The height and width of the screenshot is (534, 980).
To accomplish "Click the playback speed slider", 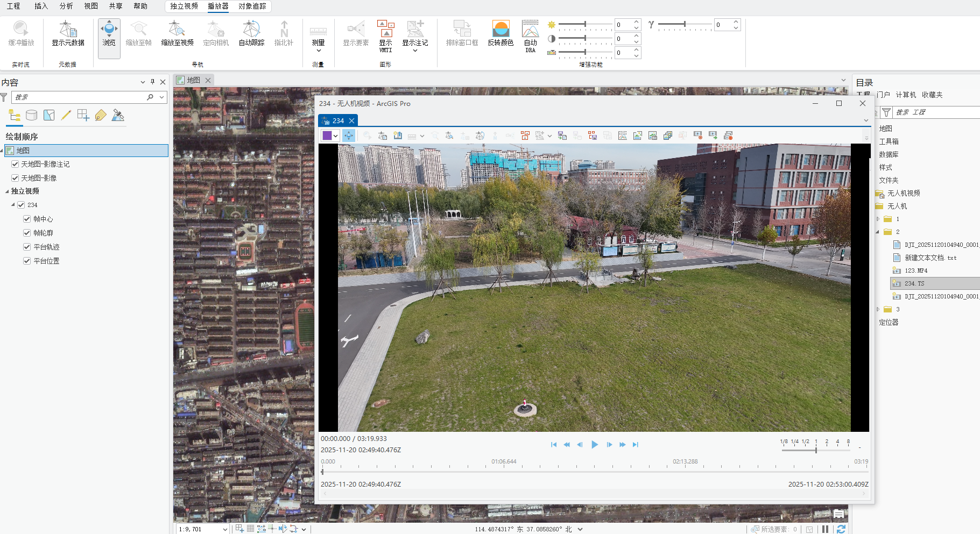I will click(x=816, y=450).
